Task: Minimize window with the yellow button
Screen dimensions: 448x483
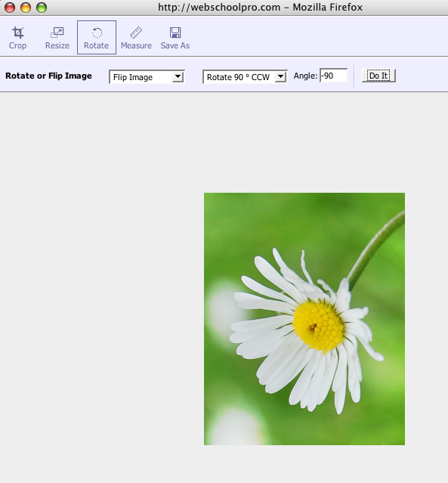Action: (x=26, y=8)
